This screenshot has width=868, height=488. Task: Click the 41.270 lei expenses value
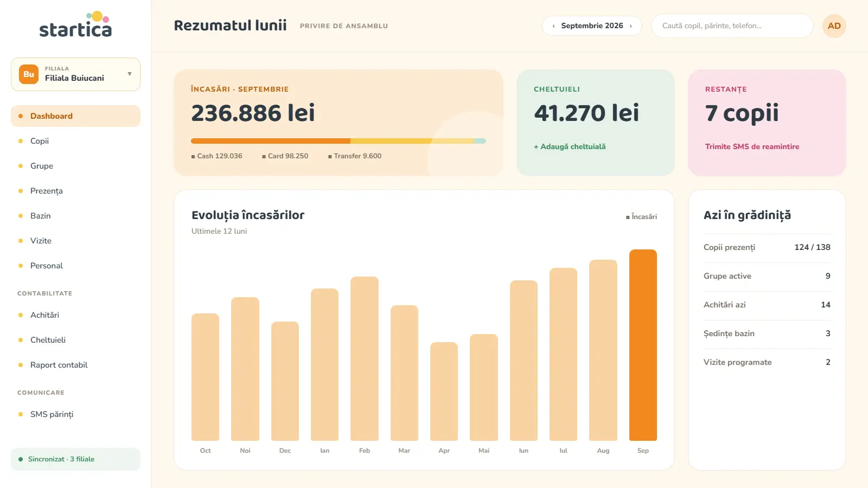[x=586, y=113]
